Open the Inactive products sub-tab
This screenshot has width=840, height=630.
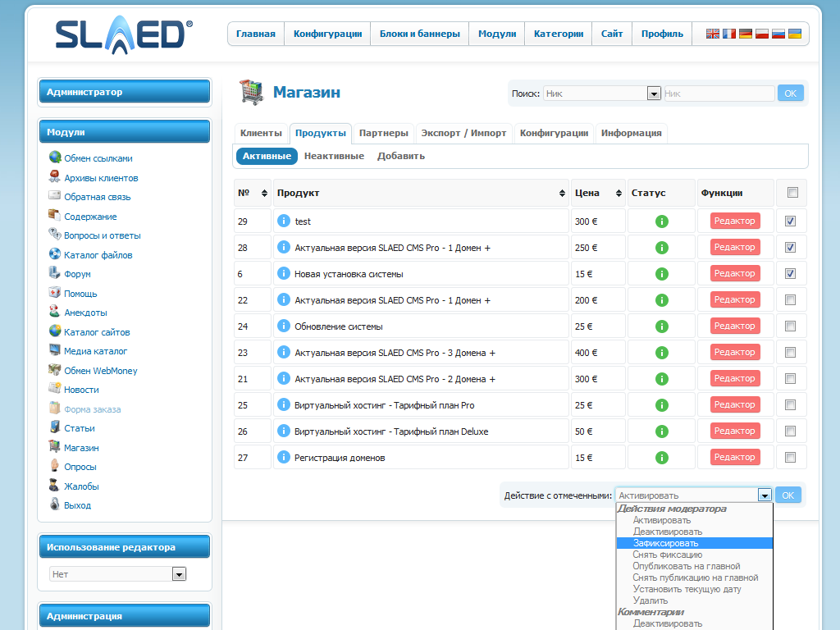tap(334, 156)
